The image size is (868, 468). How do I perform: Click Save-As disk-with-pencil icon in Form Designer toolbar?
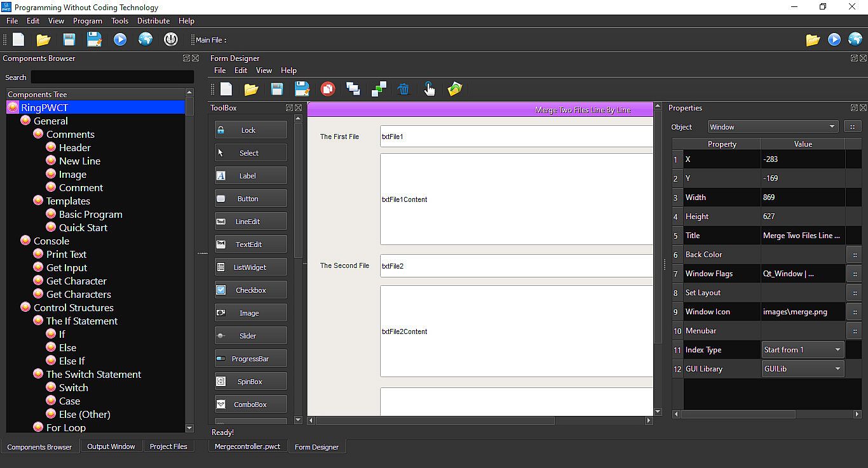(302, 89)
